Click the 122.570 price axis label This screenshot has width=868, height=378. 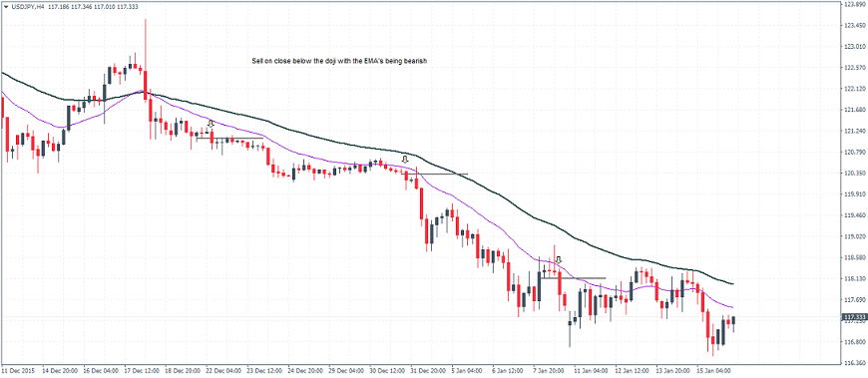click(x=856, y=68)
